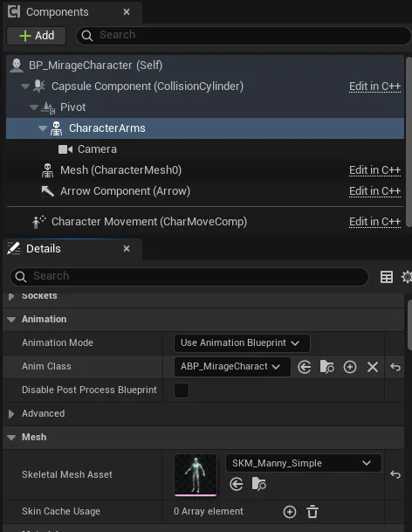Open Details property matrix view icon
This screenshot has width=412, height=532.
point(387,277)
